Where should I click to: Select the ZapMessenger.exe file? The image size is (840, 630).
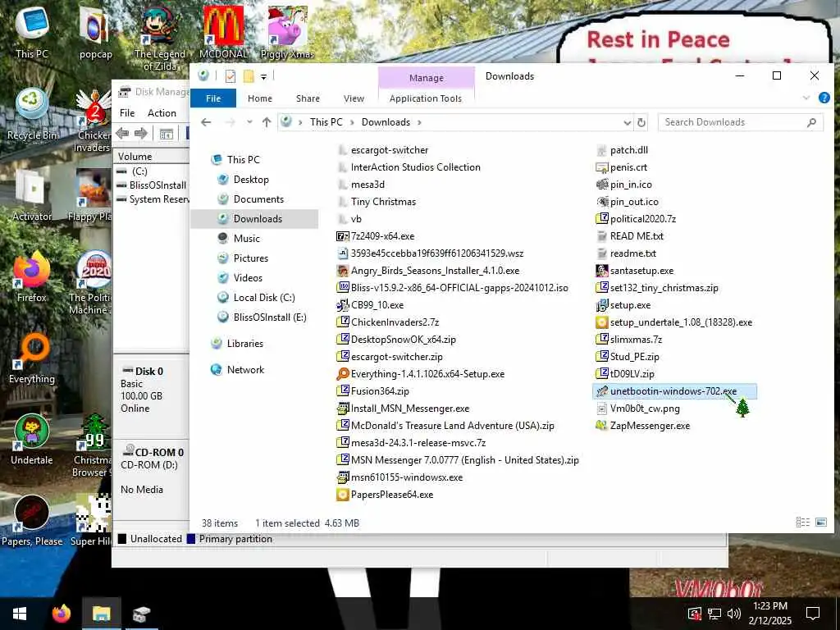(643, 426)
